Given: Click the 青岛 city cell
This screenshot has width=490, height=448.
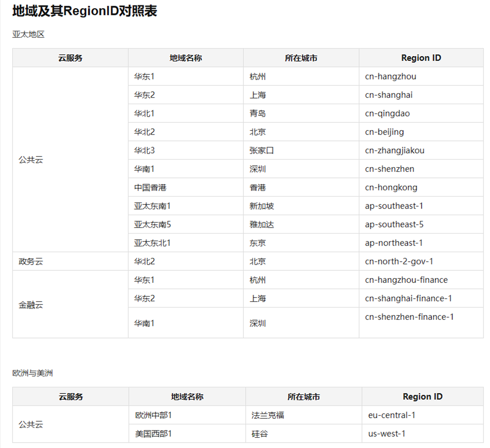Looking at the screenshot, I should tap(301, 113).
